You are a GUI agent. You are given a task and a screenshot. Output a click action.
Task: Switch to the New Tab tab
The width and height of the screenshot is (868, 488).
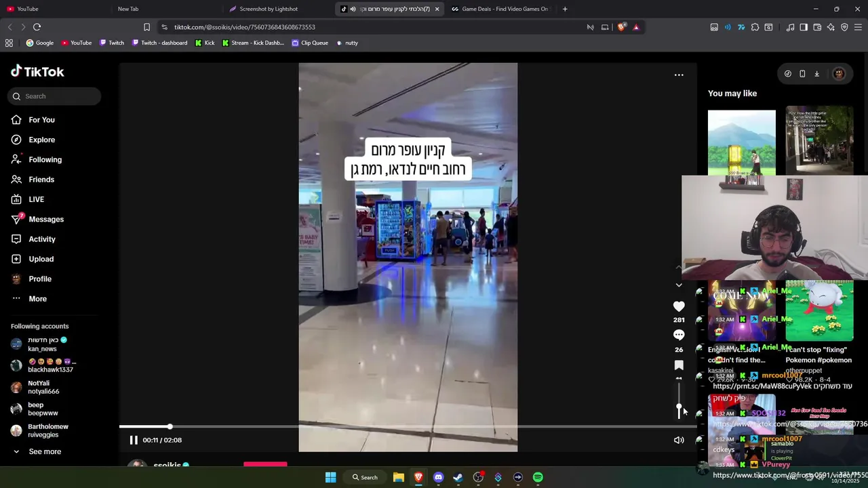166,9
